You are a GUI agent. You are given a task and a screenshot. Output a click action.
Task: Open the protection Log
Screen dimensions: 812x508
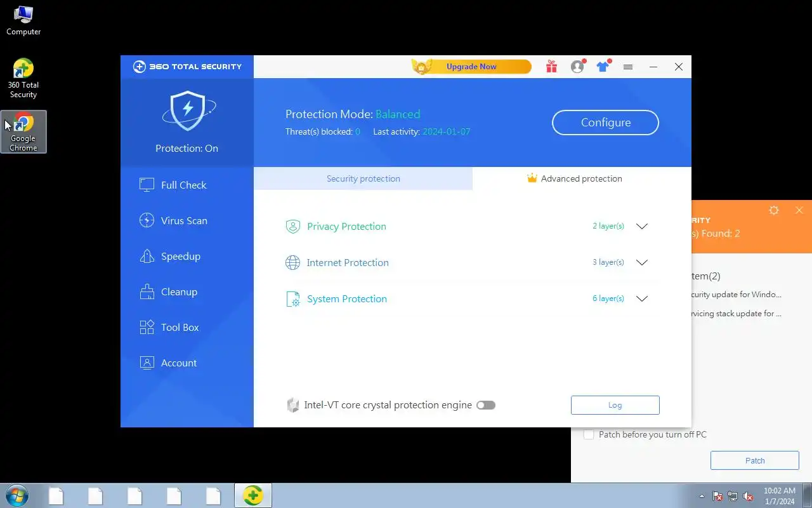coord(615,405)
